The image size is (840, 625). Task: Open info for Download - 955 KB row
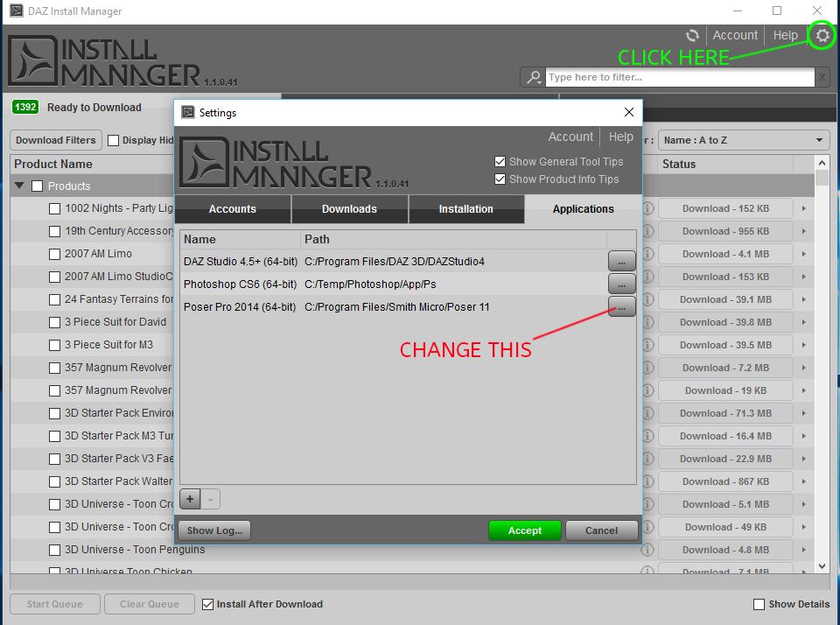tap(647, 231)
